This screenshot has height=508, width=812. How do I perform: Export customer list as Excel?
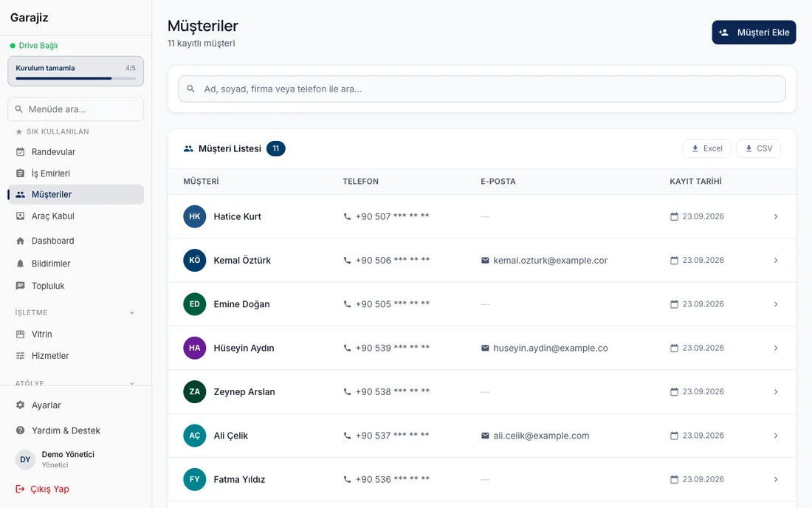[706, 148]
